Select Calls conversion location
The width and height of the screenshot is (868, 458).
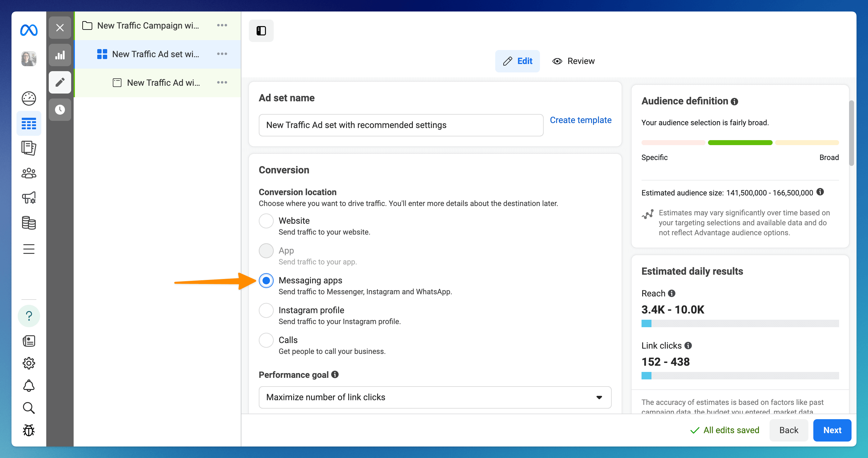pos(266,340)
